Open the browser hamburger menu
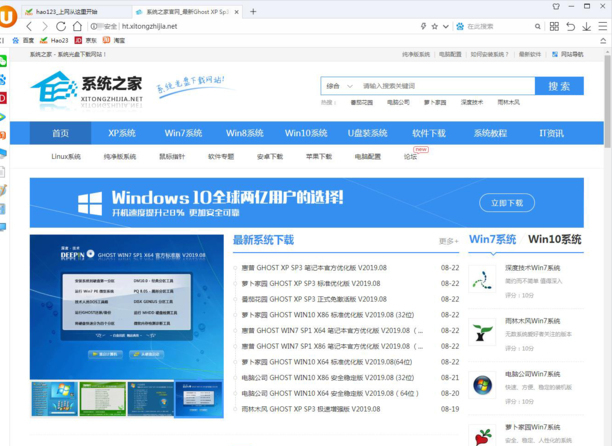Screen dimensions: 612x446 (603, 26)
